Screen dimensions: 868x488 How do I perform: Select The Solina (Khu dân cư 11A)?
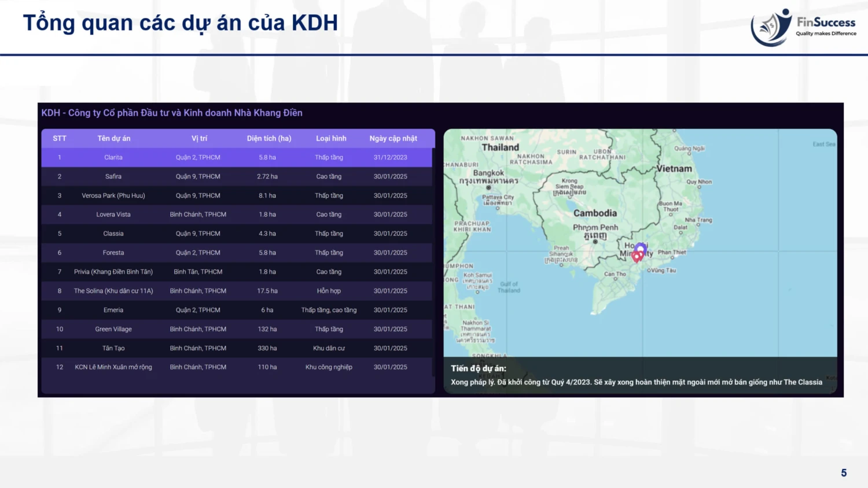click(237, 291)
